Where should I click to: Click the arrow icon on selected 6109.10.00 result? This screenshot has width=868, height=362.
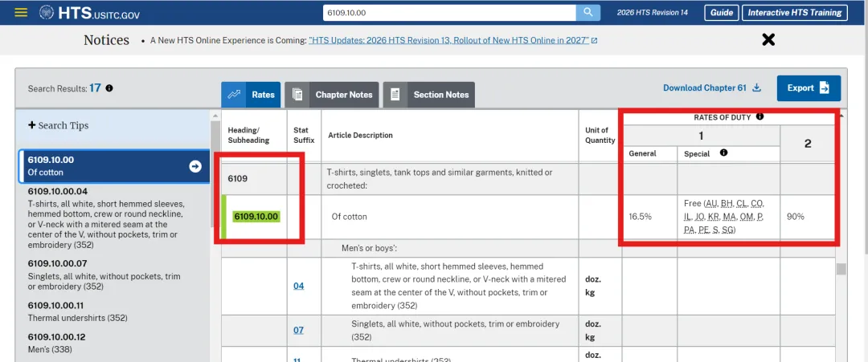pos(194,166)
